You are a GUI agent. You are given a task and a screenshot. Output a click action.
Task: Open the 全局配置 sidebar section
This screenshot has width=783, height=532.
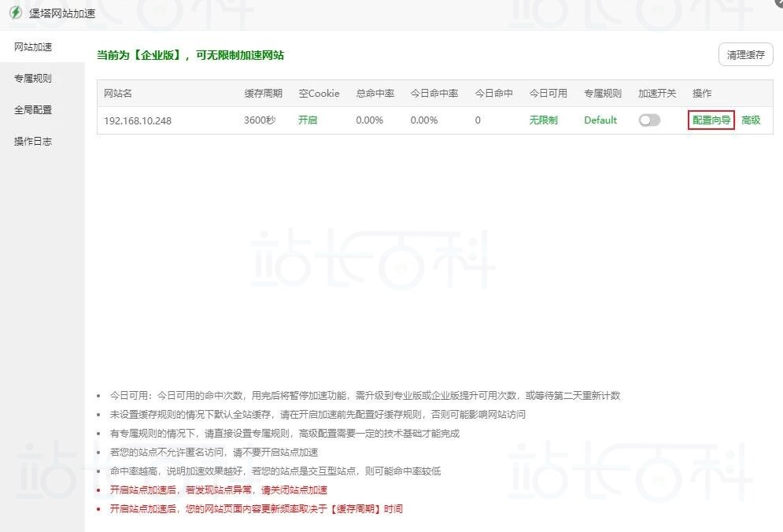click(x=33, y=109)
